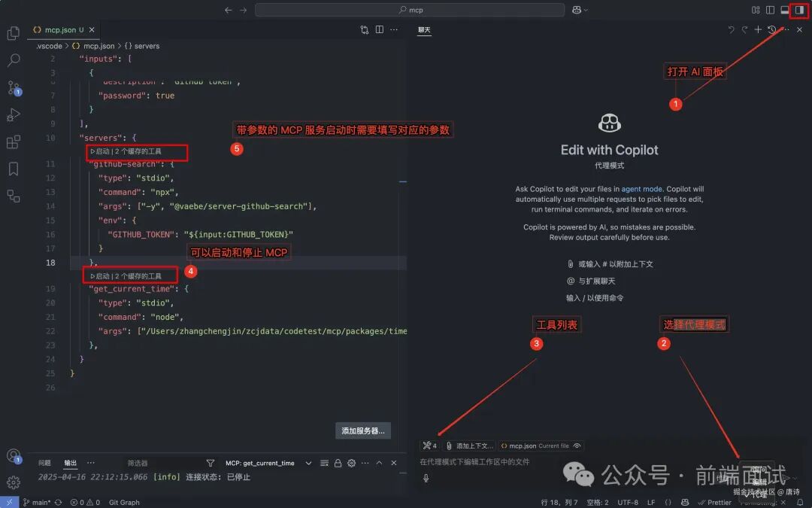Close the bottom output panel
The width and height of the screenshot is (812, 508).
point(393,463)
